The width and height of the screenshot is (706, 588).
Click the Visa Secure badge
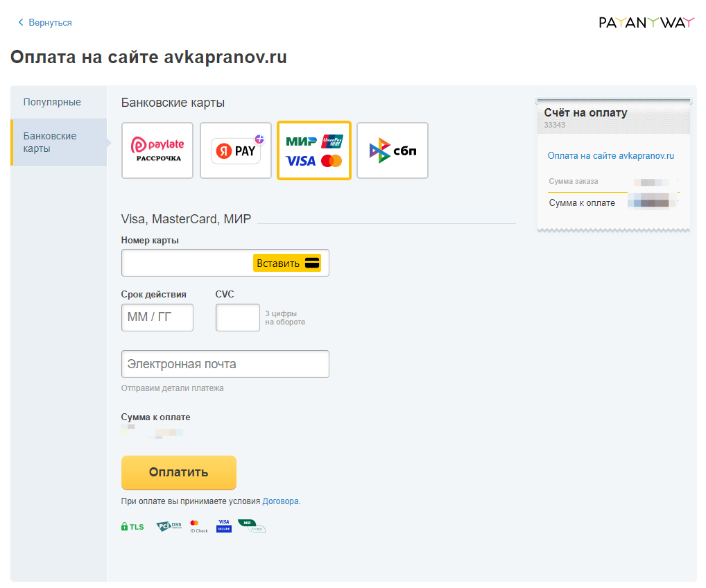(x=224, y=526)
